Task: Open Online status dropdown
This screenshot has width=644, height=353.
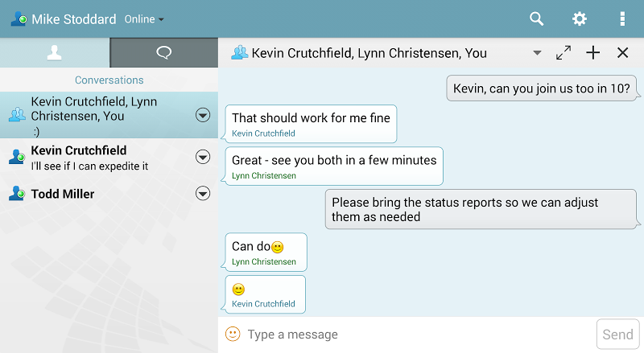Action: tap(144, 19)
